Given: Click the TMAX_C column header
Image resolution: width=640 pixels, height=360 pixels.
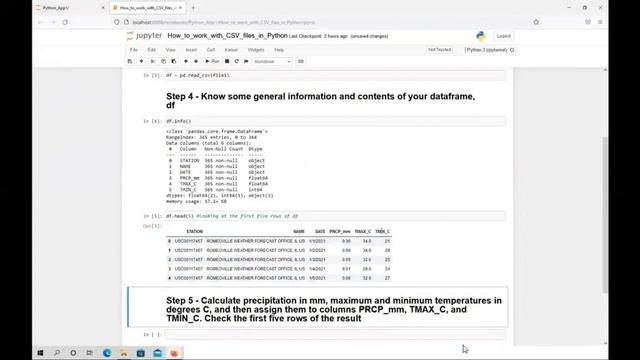Looking at the screenshot, I should (x=362, y=231).
